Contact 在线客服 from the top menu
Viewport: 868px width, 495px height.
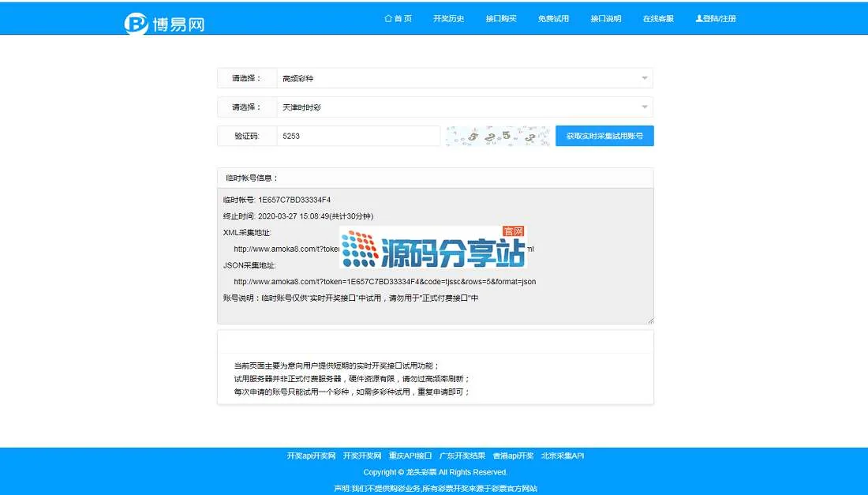[658, 18]
